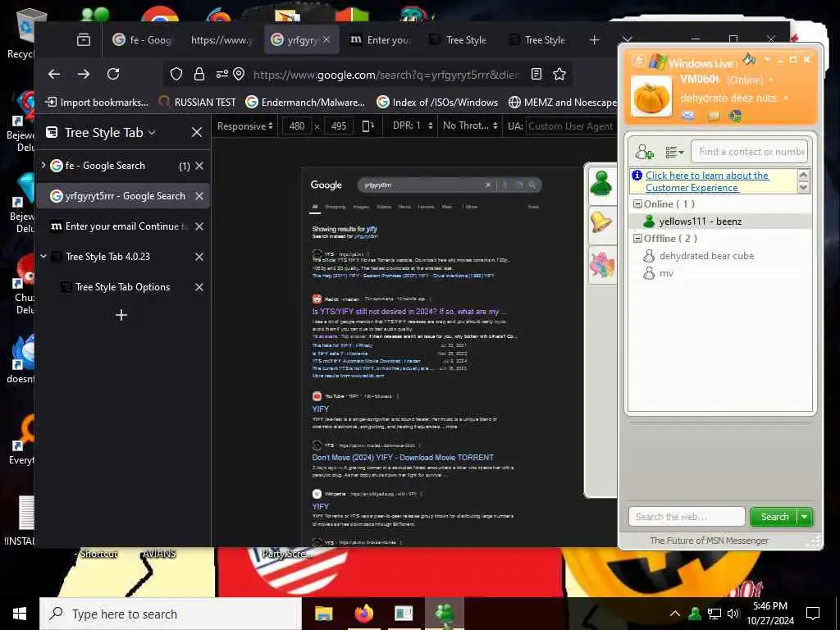
Task: Open the No Throttling dropdown
Action: 470,126
